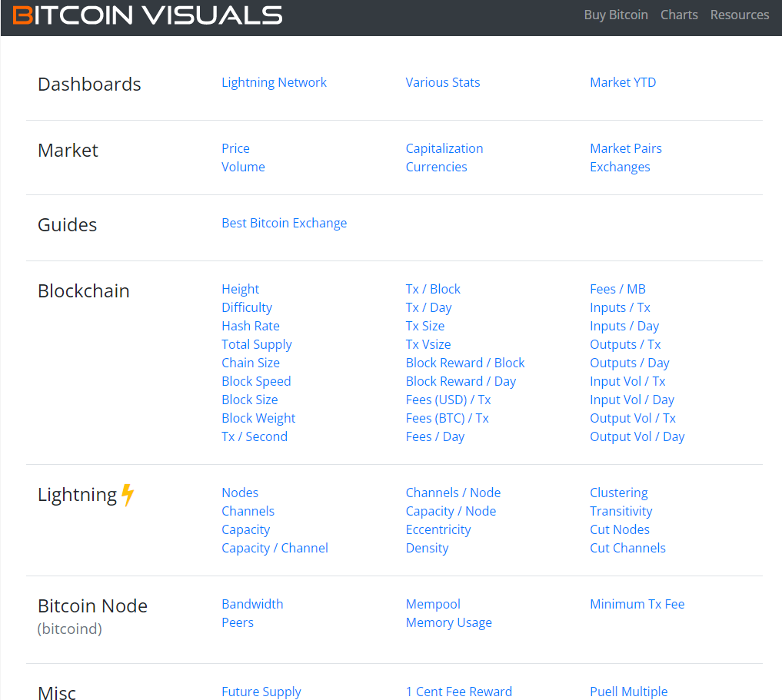The width and height of the screenshot is (782, 700).
Task: Open the Block Speed link
Action: pyautogui.click(x=256, y=382)
